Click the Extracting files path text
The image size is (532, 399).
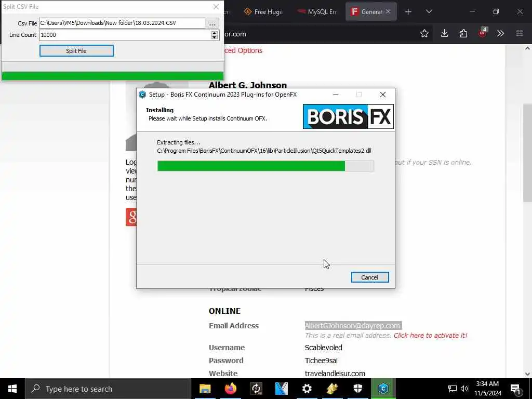[x=264, y=151]
